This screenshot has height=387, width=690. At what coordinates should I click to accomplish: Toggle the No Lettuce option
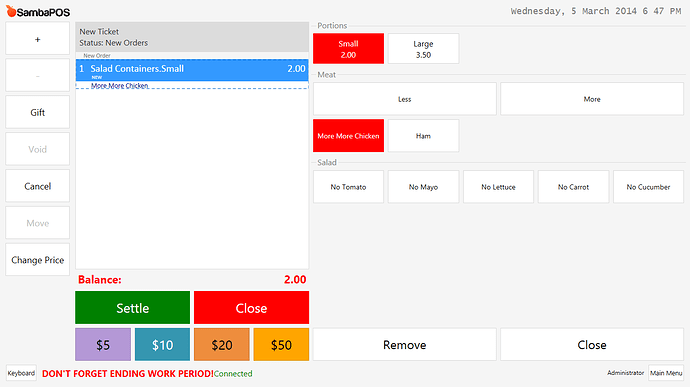coord(498,187)
